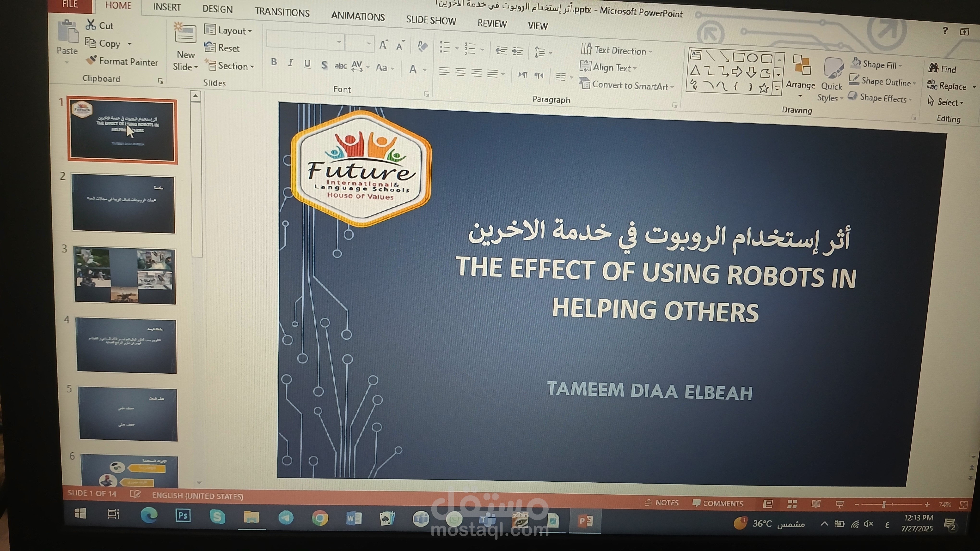This screenshot has height=551, width=980.
Task: Toggle NOTES pane from status bar
Action: 661,502
